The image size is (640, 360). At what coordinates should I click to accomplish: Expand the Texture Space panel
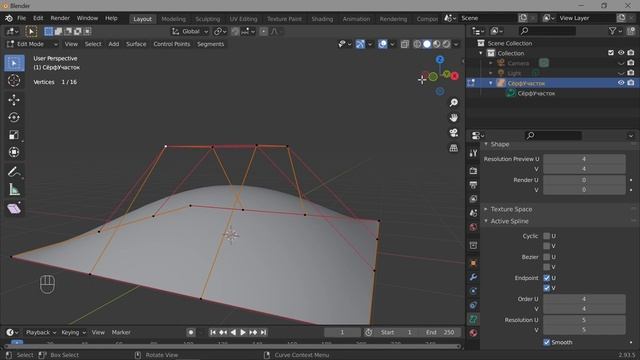[486, 209]
